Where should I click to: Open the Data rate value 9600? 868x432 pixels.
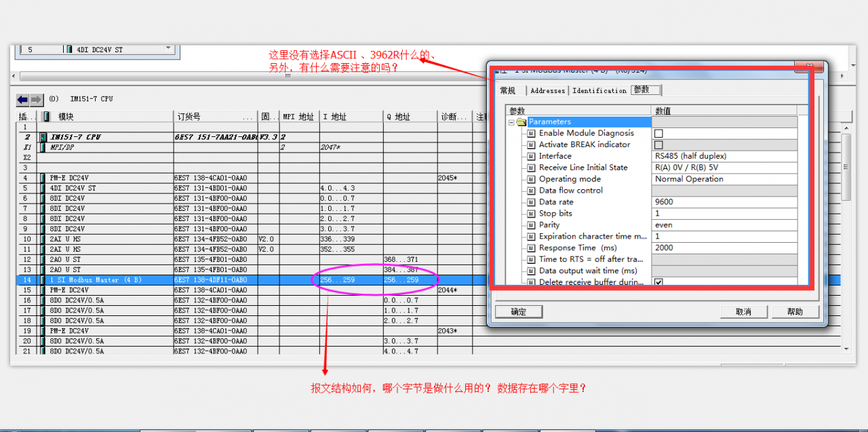724,202
